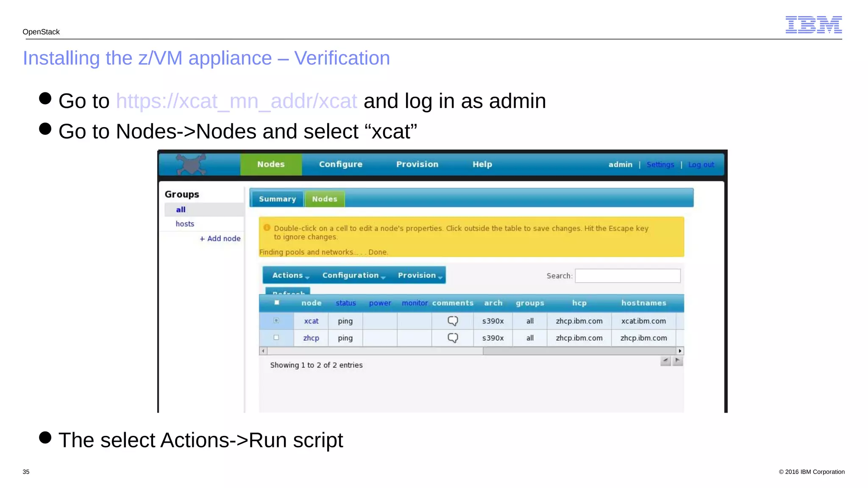868x488 pixels.
Task: Click groups cell 'all' in zhcp row
Action: (530, 338)
